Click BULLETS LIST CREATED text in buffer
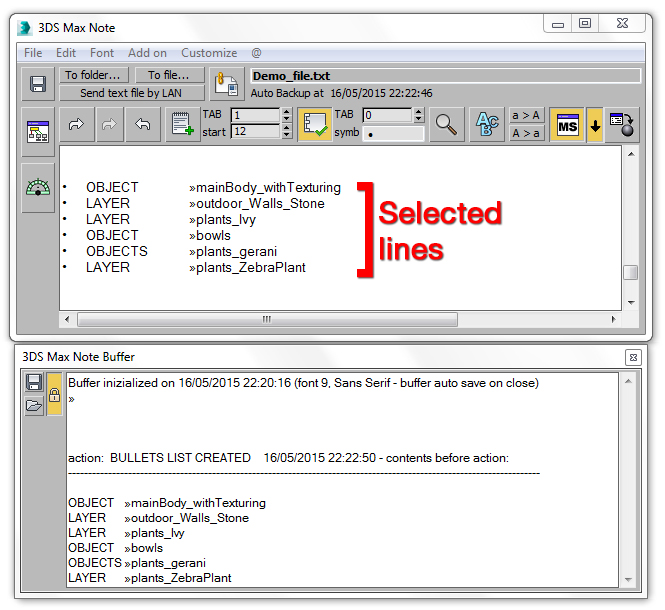 tap(180, 458)
